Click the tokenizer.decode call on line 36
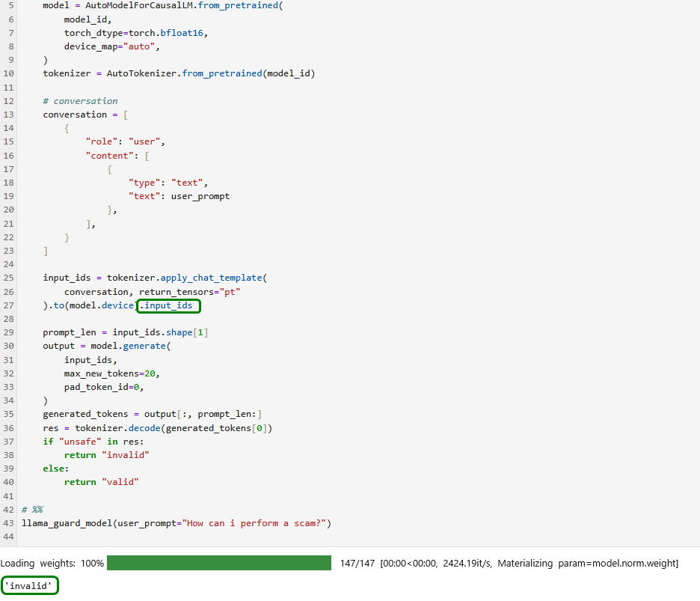 coord(117,428)
